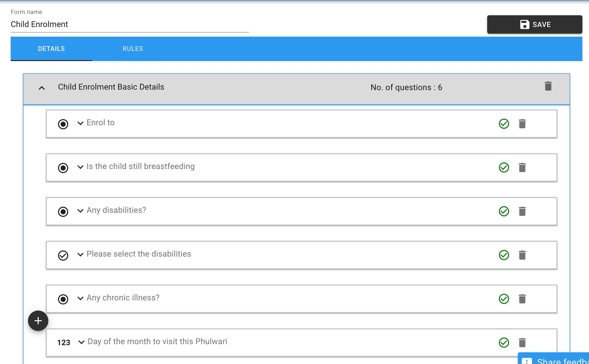This screenshot has width=589, height=364.
Task: Click green checkmark on Please select disabilities
Action: tap(504, 255)
